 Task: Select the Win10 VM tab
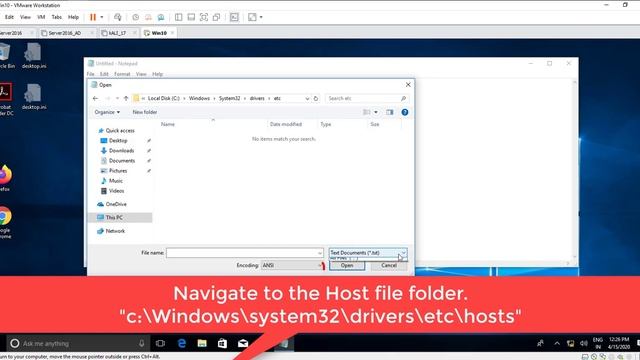point(159,33)
